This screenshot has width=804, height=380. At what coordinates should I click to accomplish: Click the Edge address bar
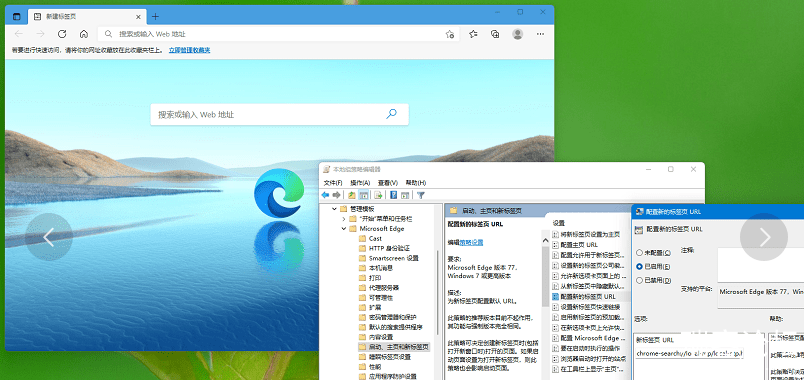tap(278, 34)
